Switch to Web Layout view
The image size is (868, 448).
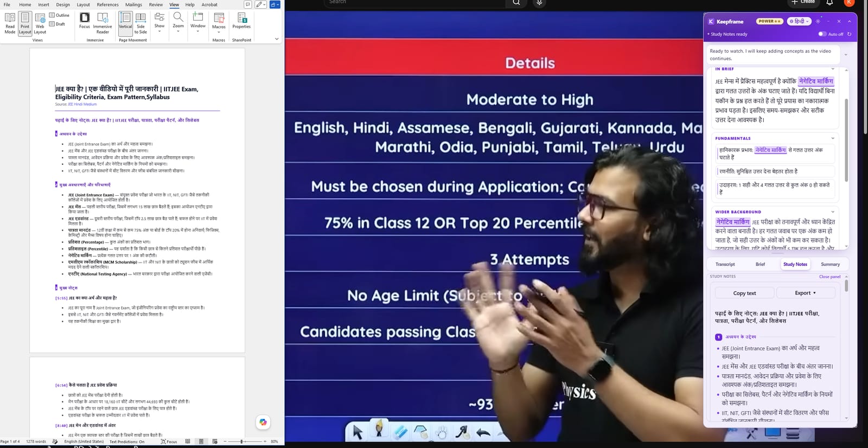[x=40, y=23]
